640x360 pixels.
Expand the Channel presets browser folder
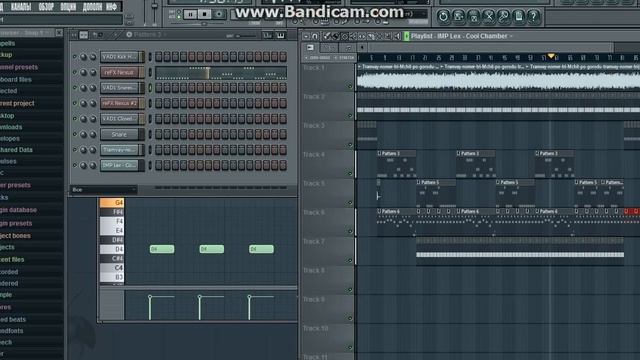point(19,67)
